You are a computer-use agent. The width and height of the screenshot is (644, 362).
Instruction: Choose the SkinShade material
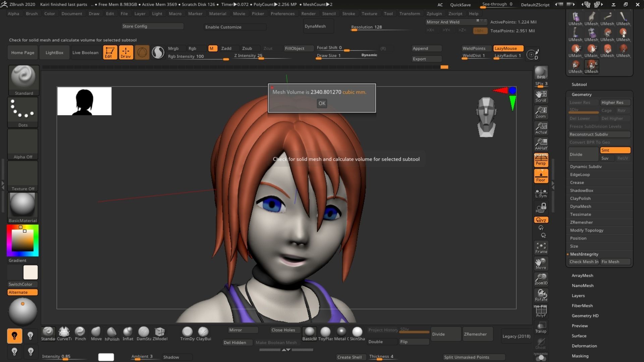coord(357,334)
